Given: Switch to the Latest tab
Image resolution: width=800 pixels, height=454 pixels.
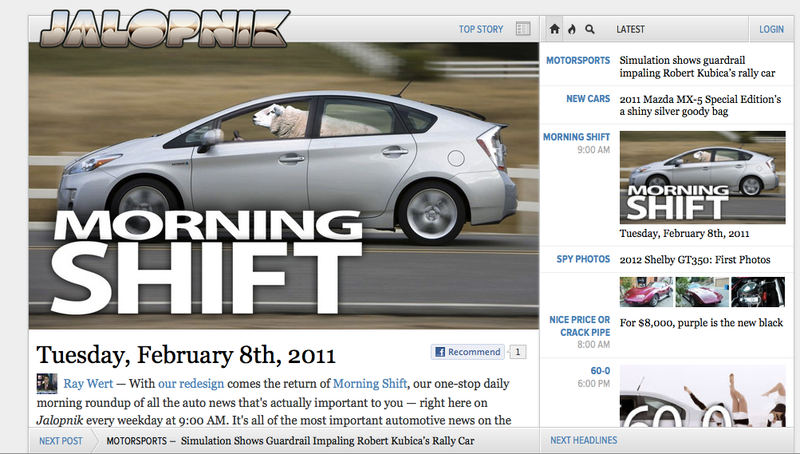Looking at the screenshot, I should [x=630, y=29].
